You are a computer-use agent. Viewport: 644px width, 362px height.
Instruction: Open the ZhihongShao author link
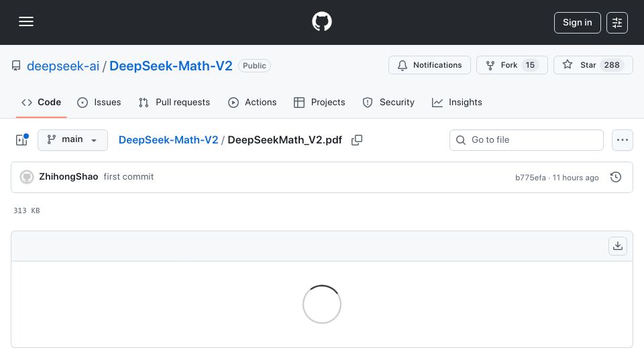tap(68, 177)
